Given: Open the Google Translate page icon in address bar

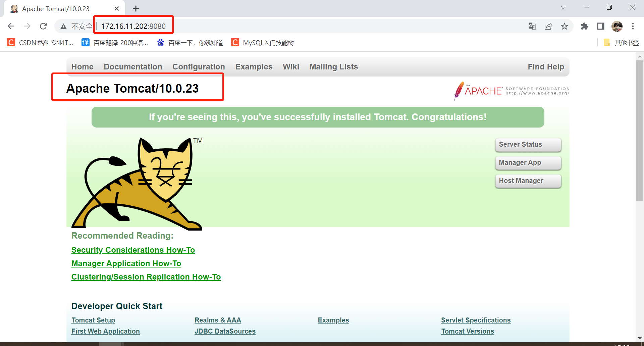Looking at the screenshot, I should 532,26.
